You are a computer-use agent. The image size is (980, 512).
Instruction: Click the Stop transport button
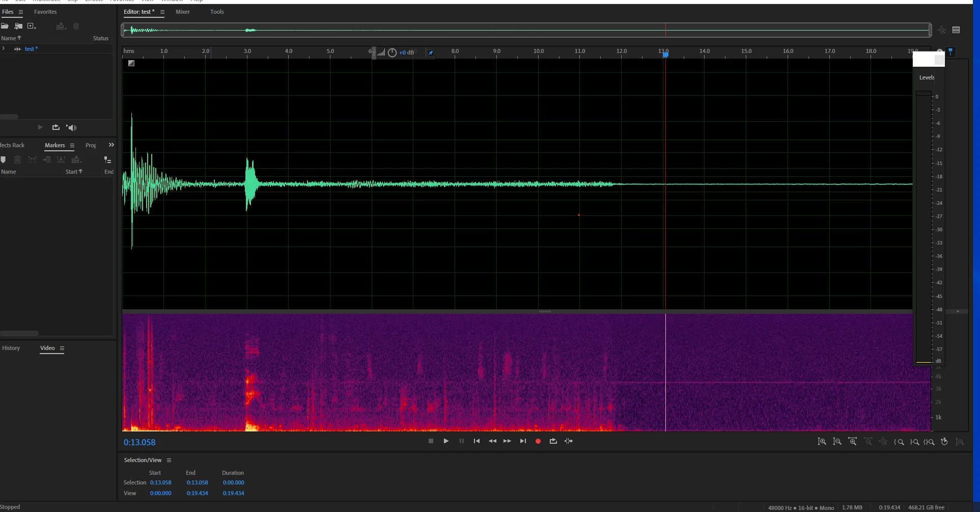click(x=431, y=441)
